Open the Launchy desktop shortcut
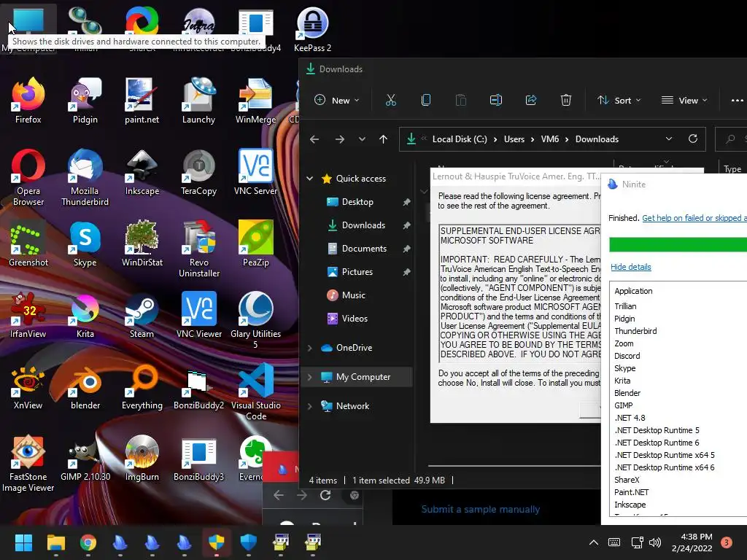 pos(198,101)
